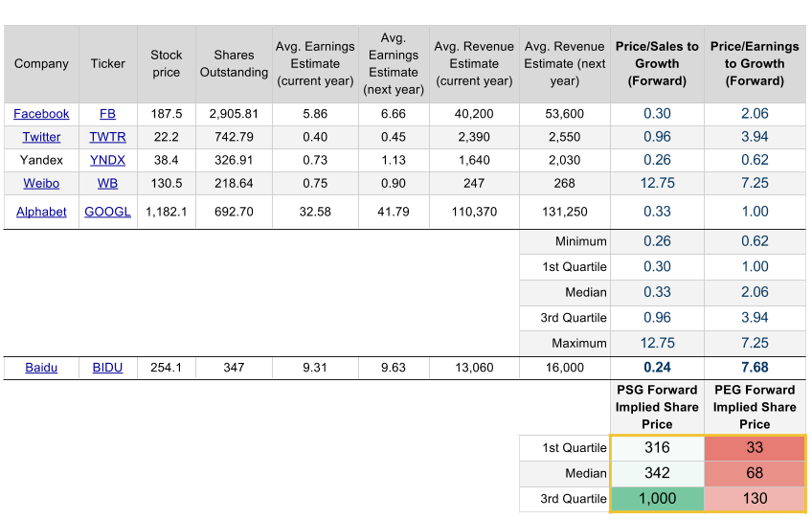Click the PEG median cell showing 68
812x519 pixels.
point(755,473)
